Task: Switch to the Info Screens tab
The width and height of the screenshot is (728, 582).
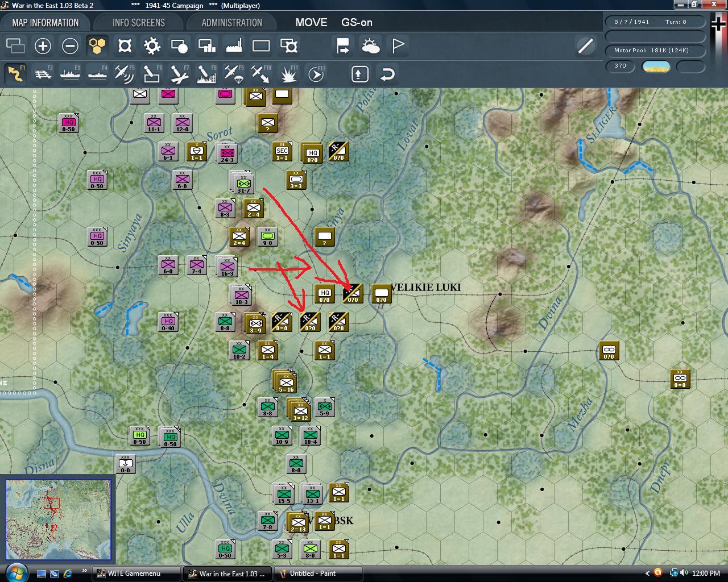Action: (x=138, y=23)
